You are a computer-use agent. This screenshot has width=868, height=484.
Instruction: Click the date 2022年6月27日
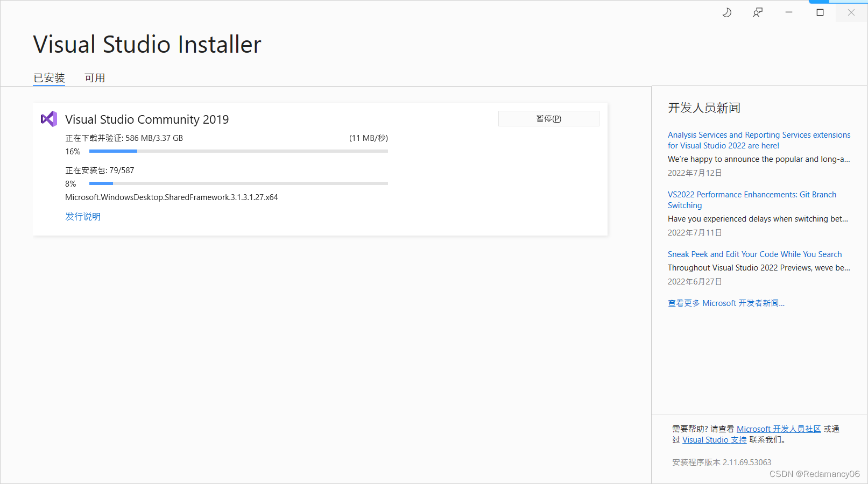tap(695, 282)
